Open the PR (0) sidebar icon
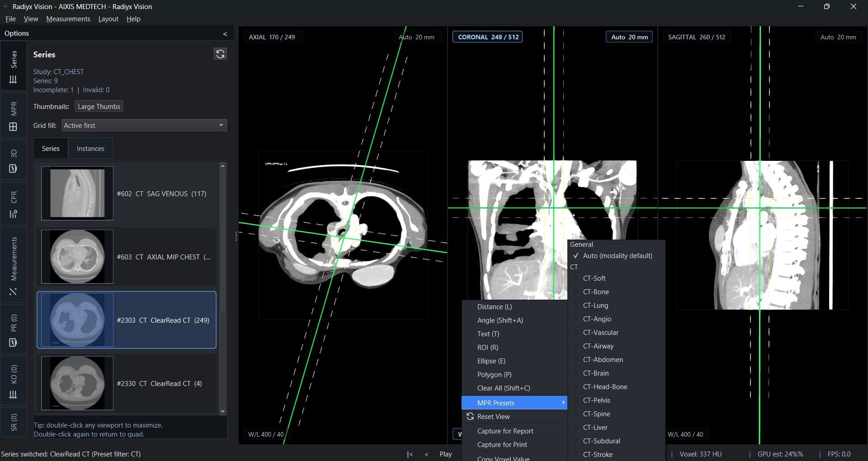This screenshot has width=868, height=461. pos(13,343)
